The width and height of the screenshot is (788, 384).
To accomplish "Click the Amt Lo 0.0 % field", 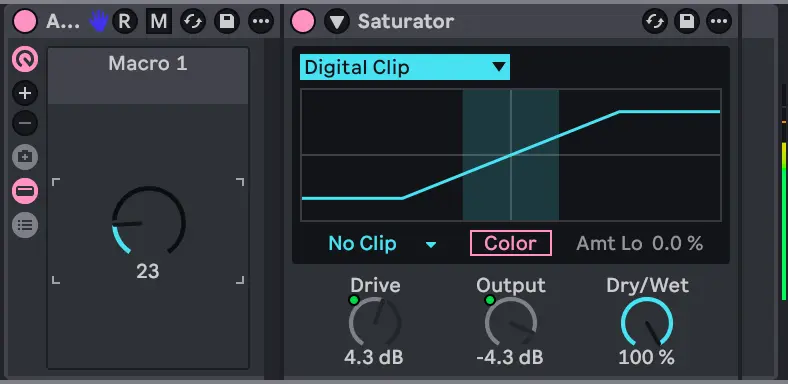I will pyautogui.click(x=639, y=244).
